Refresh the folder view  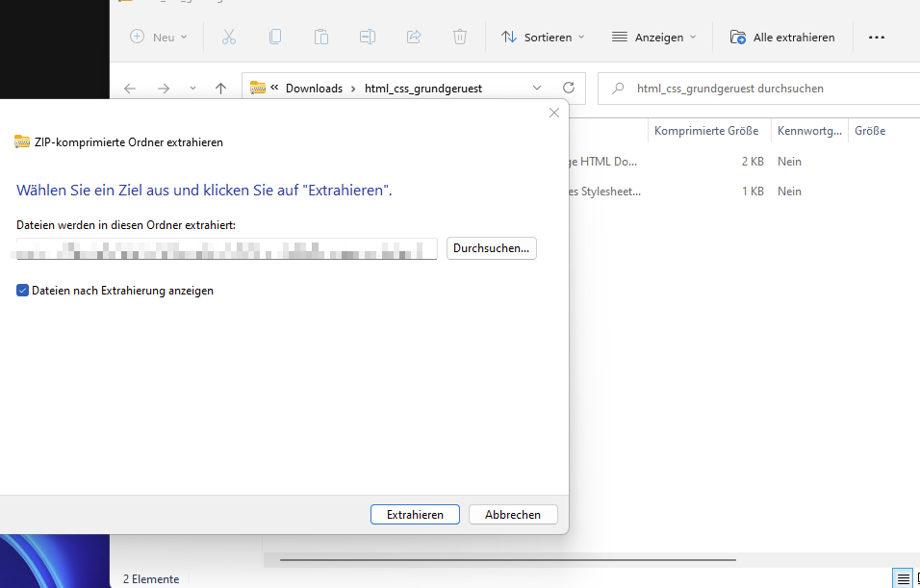pyautogui.click(x=569, y=88)
